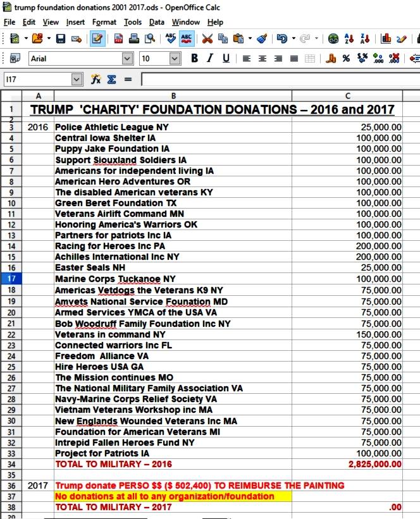The image size is (420, 519).
Task: Open the New document dropdown arrow
Action: pos(26,39)
